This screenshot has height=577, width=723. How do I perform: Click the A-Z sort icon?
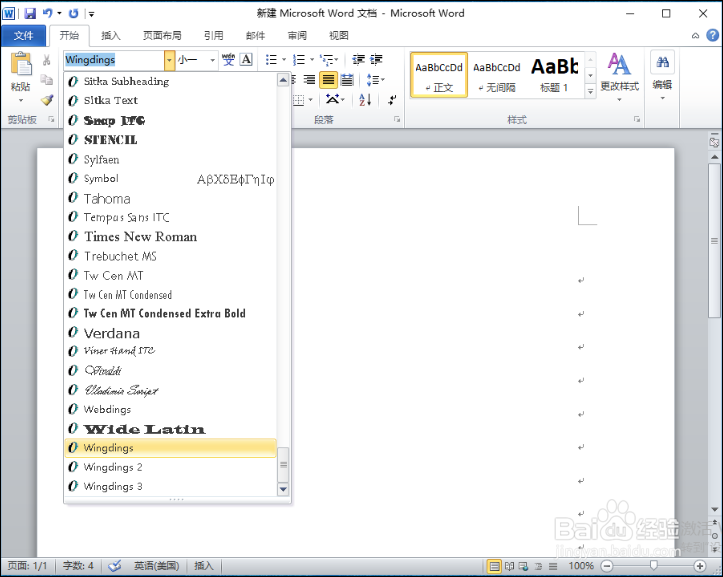coord(365,100)
